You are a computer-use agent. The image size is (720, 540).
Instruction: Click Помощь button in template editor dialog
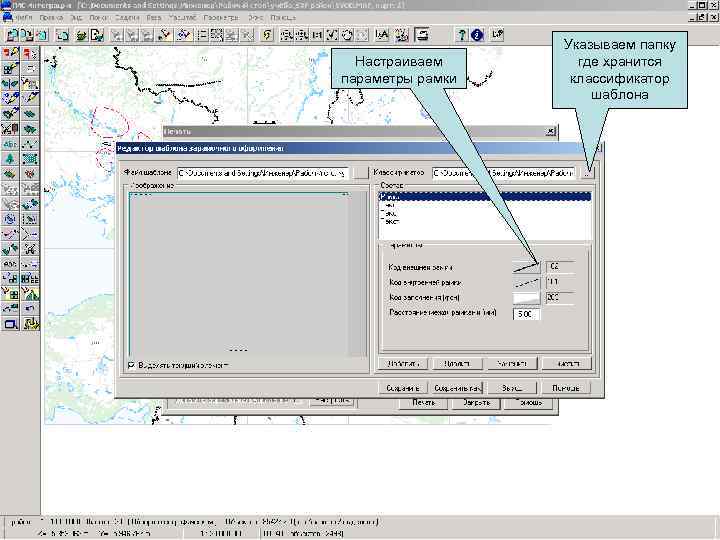point(566,388)
